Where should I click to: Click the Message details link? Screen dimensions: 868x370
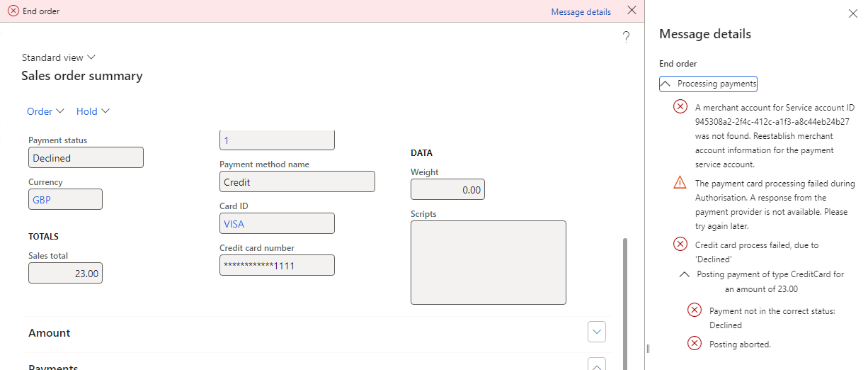pyautogui.click(x=581, y=11)
